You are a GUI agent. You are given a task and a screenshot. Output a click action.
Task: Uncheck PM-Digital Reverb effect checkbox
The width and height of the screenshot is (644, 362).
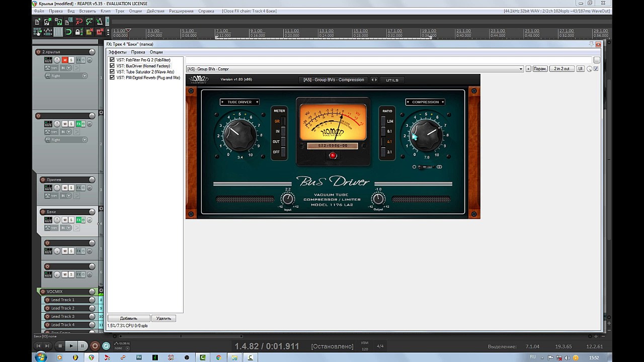tap(112, 78)
